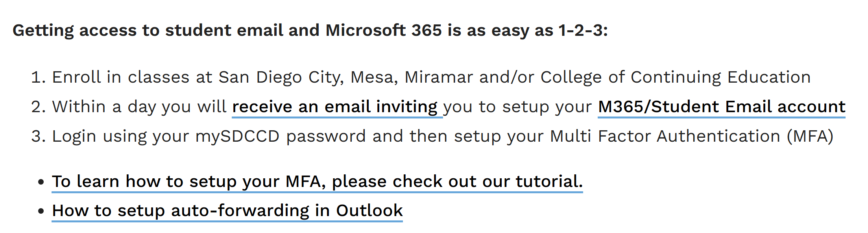Click the list number "3." marker

click(39, 136)
